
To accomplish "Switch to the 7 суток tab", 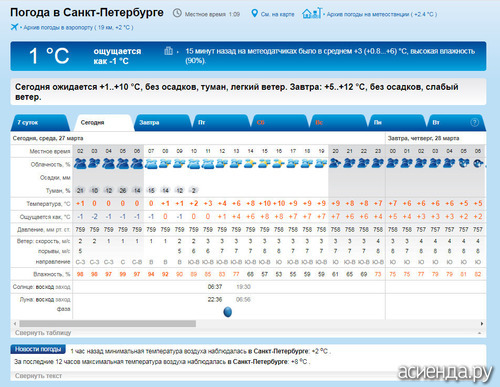I will pos(40,123).
